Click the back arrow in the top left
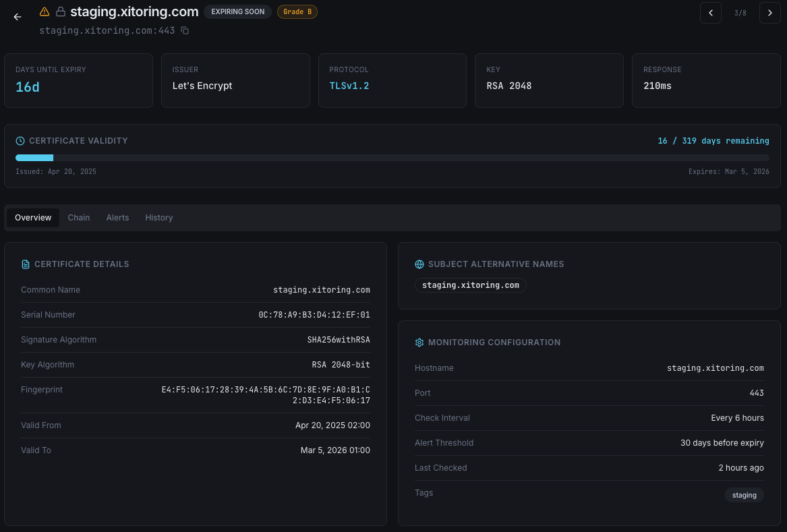The image size is (787, 532). click(x=17, y=17)
